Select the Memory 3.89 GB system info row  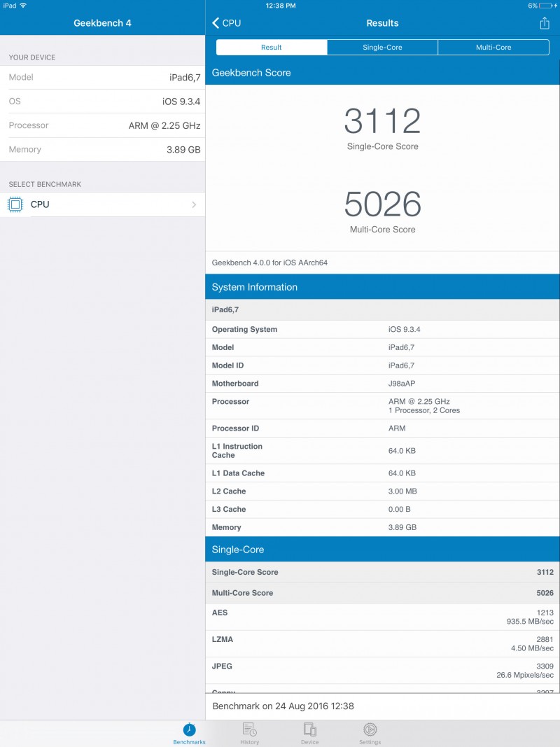382,527
